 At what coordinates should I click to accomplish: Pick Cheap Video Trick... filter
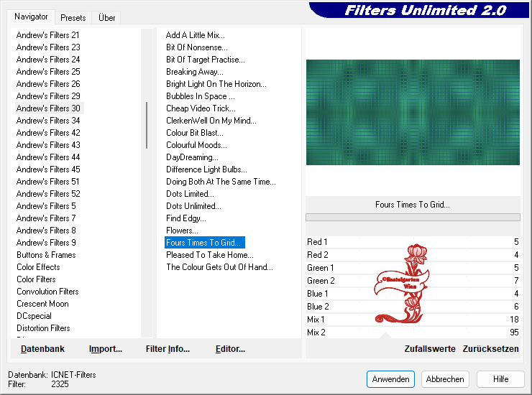[201, 108]
